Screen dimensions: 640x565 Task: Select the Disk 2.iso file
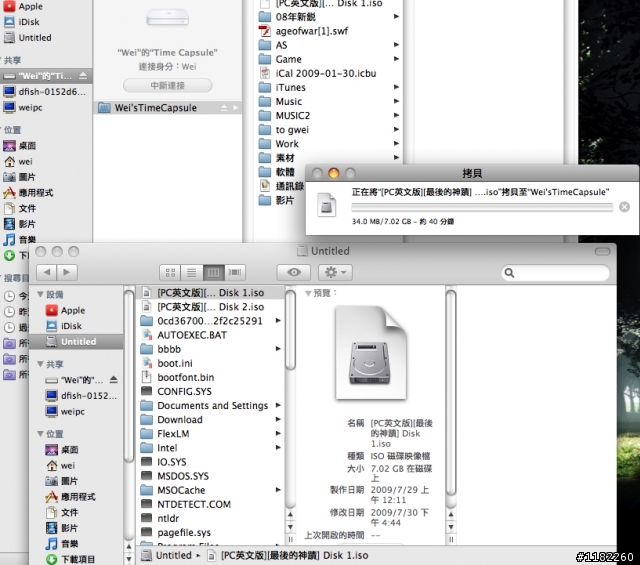click(x=211, y=307)
